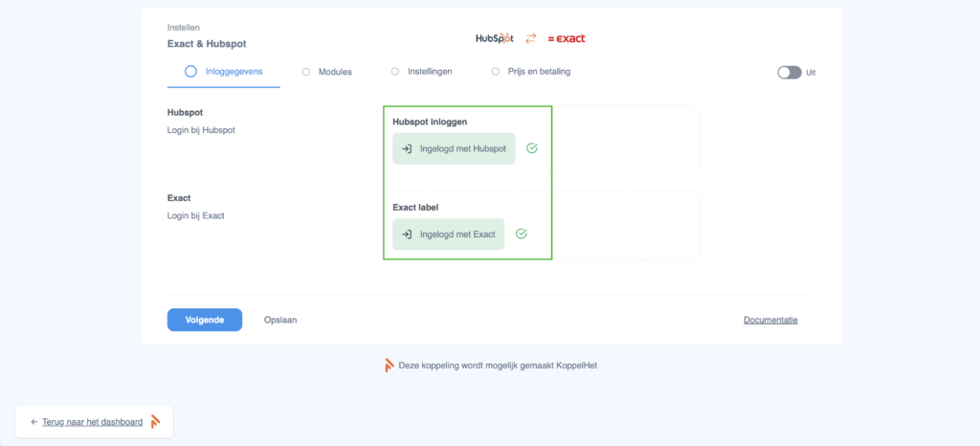Click the login arrow icon in Hubspot button
Image resolution: width=980 pixels, height=446 pixels.
(x=406, y=148)
